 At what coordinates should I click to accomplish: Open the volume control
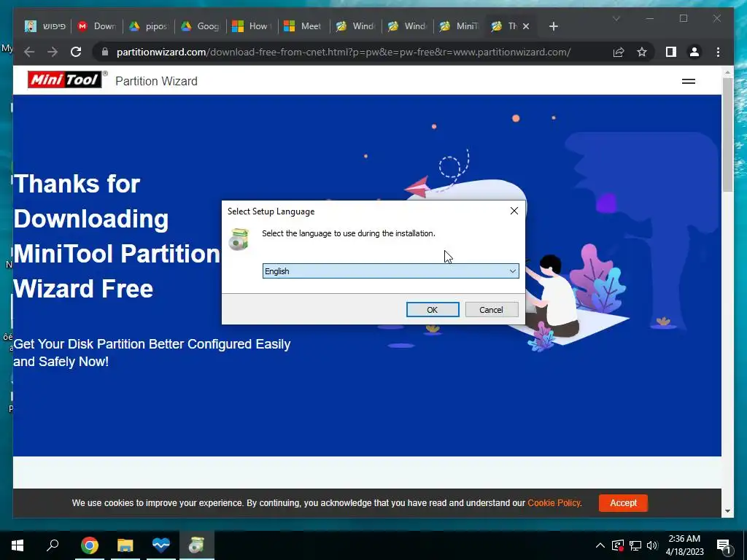pos(652,545)
